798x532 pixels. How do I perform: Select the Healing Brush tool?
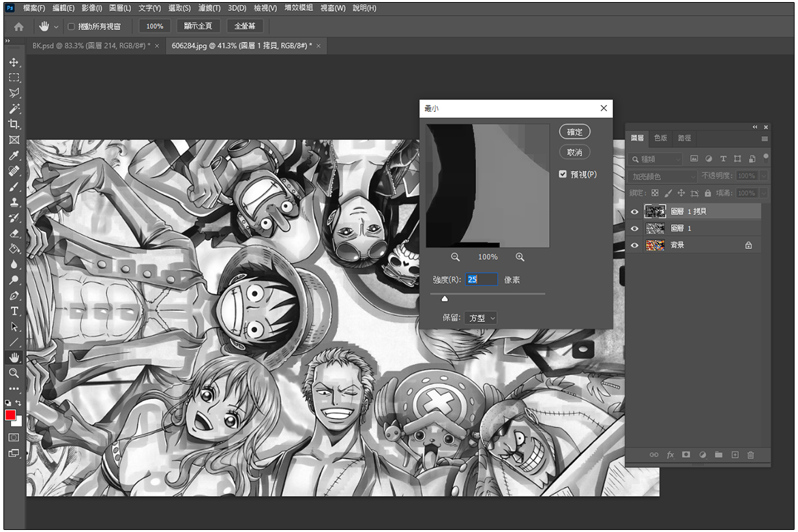(x=14, y=171)
